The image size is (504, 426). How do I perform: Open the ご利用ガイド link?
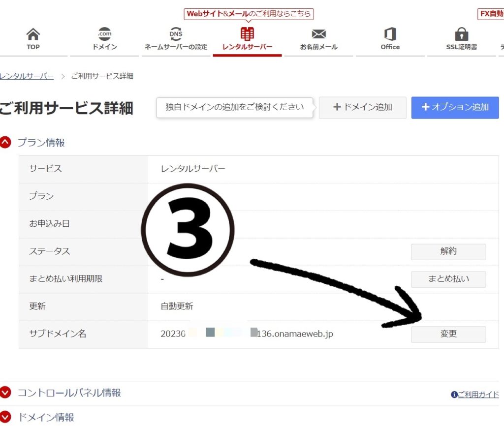click(478, 395)
